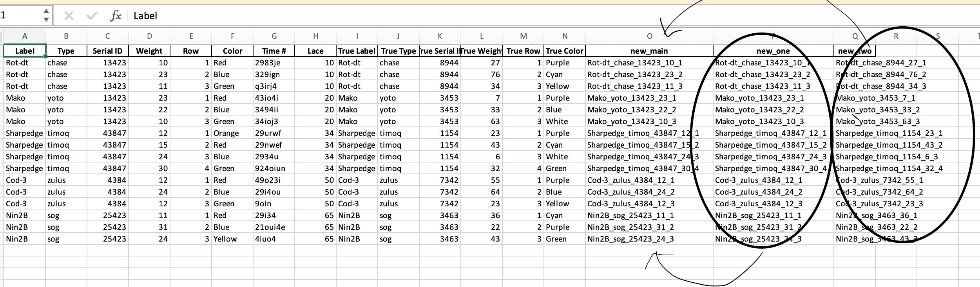Click the 'Type' header cell

pos(66,51)
